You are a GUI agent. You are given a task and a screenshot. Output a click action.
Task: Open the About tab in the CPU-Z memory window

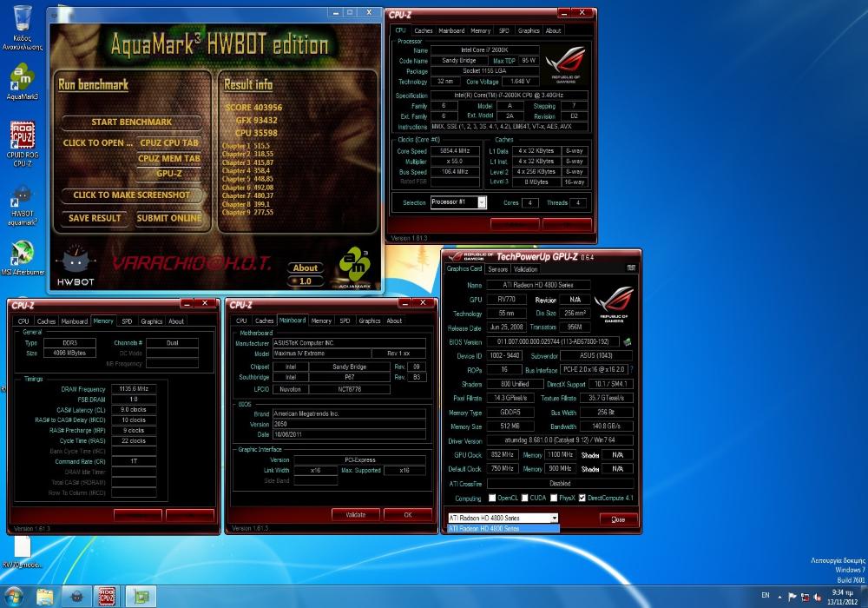(176, 321)
